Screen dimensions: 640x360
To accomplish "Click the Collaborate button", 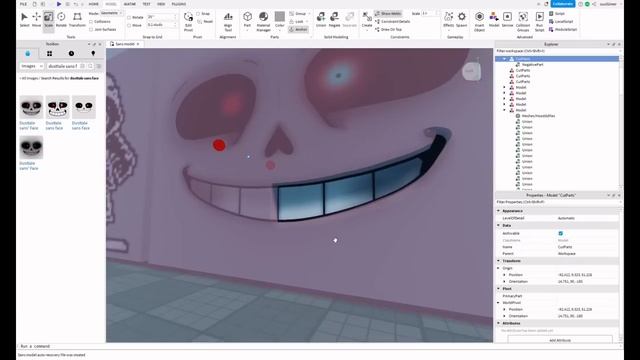I will pos(563,4).
